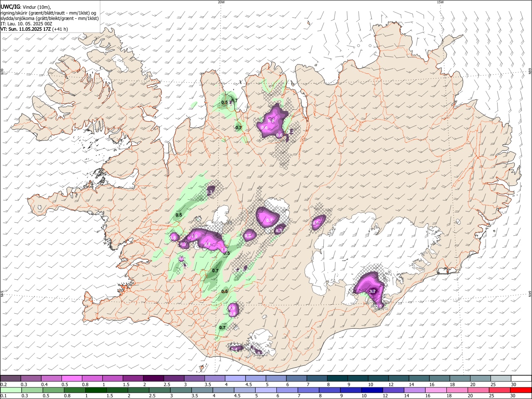
Task: Click the '20W' longitude label
Action: (x=221, y=2)
